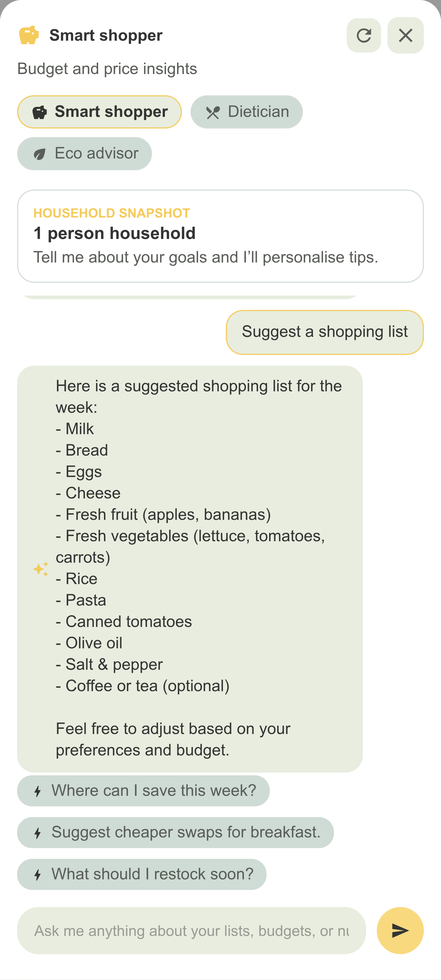Choose 'What should I restock soon?' suggestion

tap(141, 874)
